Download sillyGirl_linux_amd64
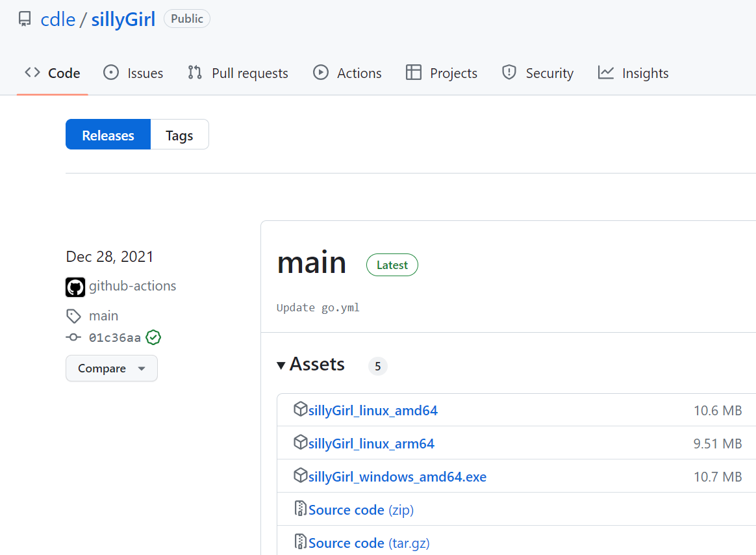 click(373, 411)
